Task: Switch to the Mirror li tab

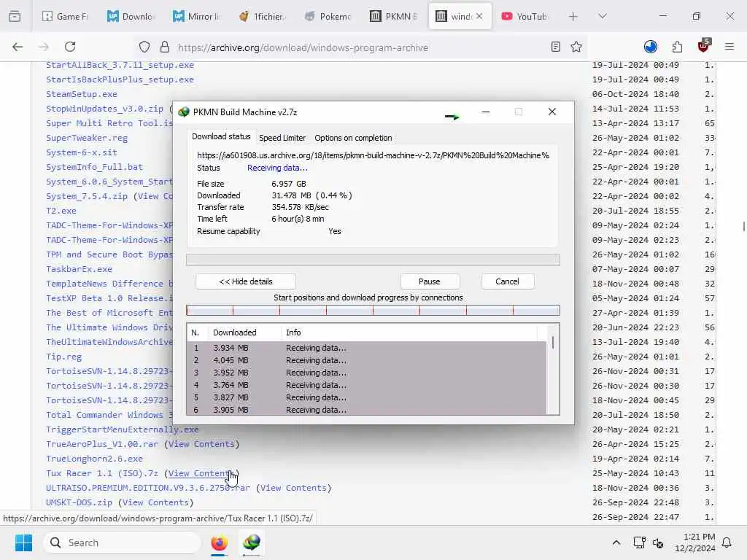Action: point(196,16)
